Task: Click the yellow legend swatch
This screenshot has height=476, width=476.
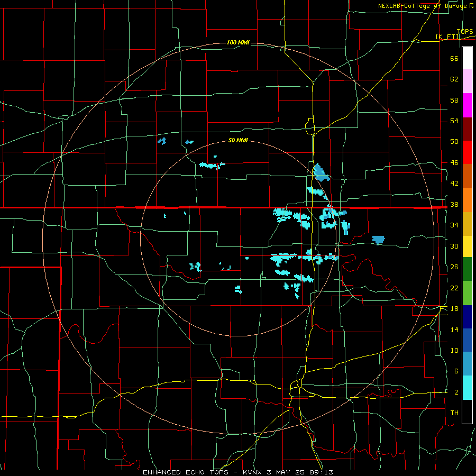Action: pos(467,246)
